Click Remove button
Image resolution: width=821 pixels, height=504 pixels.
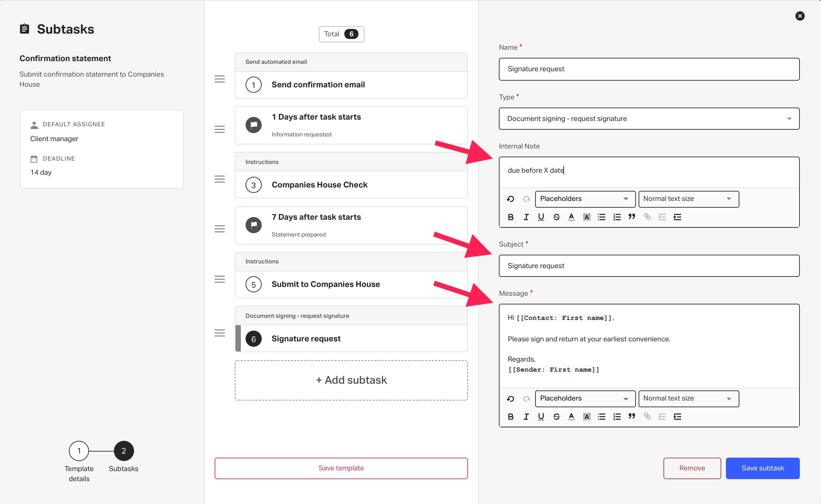click(692, 468)
